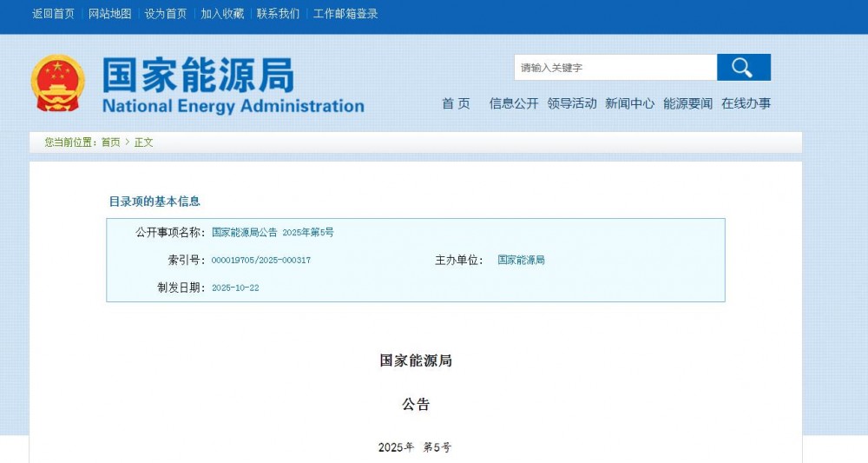This screenshot has width=868, height=463.
Task: Open 工作邮箱登录 work email login
Action: point(345,14)
